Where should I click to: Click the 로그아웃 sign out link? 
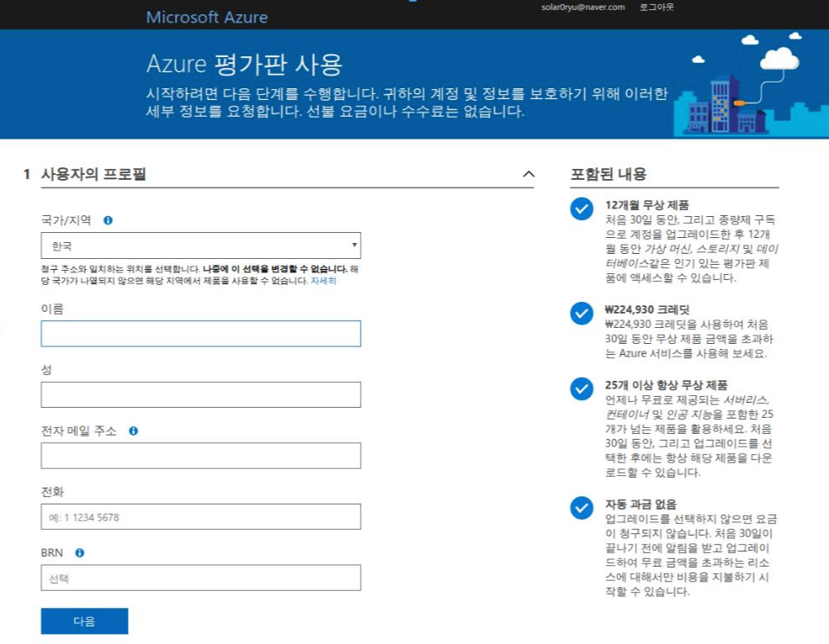point(657,8)
